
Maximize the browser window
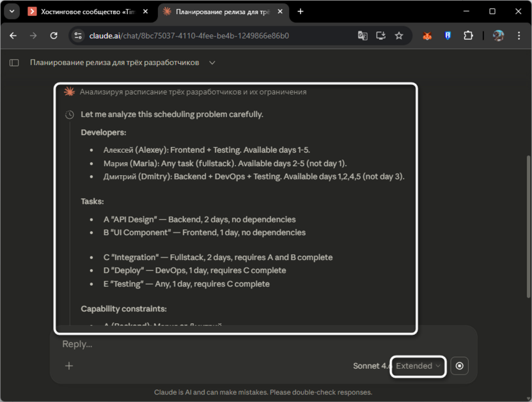click(492, 12)
